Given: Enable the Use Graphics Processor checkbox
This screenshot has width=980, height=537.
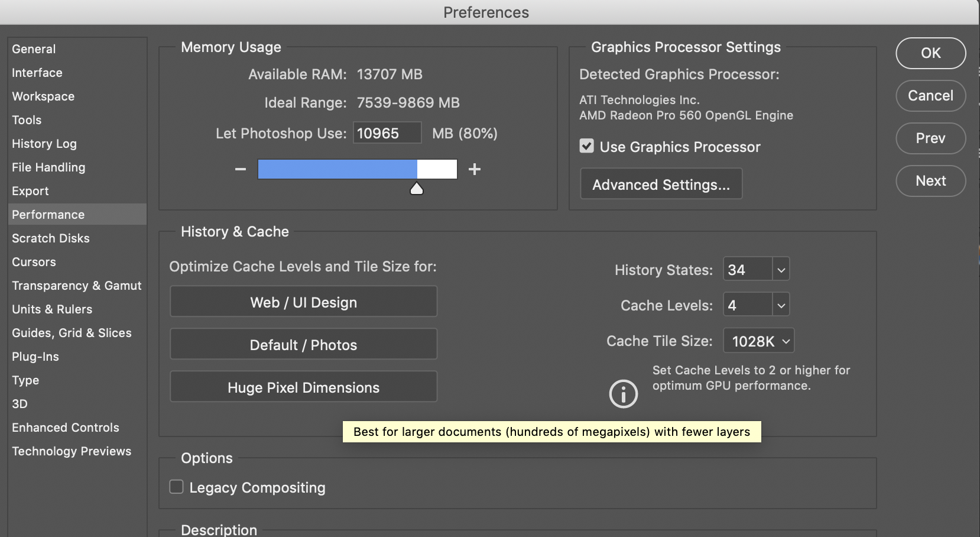Looking at the screenshot, I should tap(586, 146).
